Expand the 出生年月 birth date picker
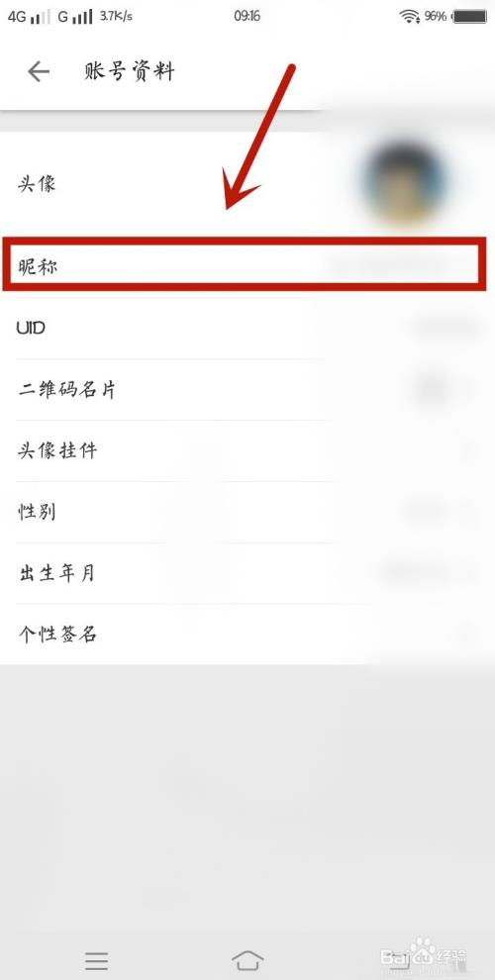 (x=247, y=573)
